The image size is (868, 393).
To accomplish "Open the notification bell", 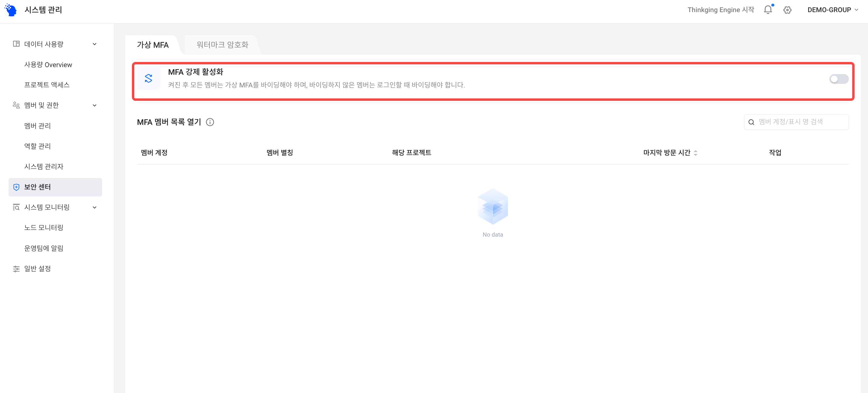I will [x=768, y=10].
